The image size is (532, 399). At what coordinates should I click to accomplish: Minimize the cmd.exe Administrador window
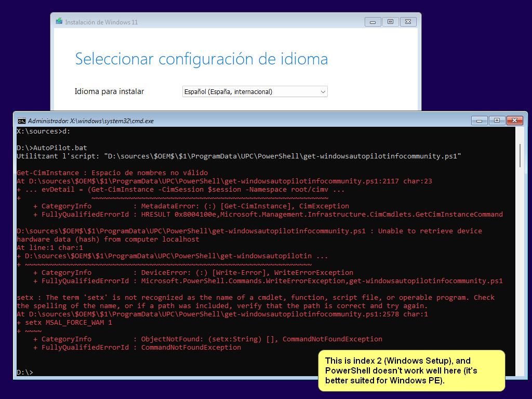[x=480, y=121]
